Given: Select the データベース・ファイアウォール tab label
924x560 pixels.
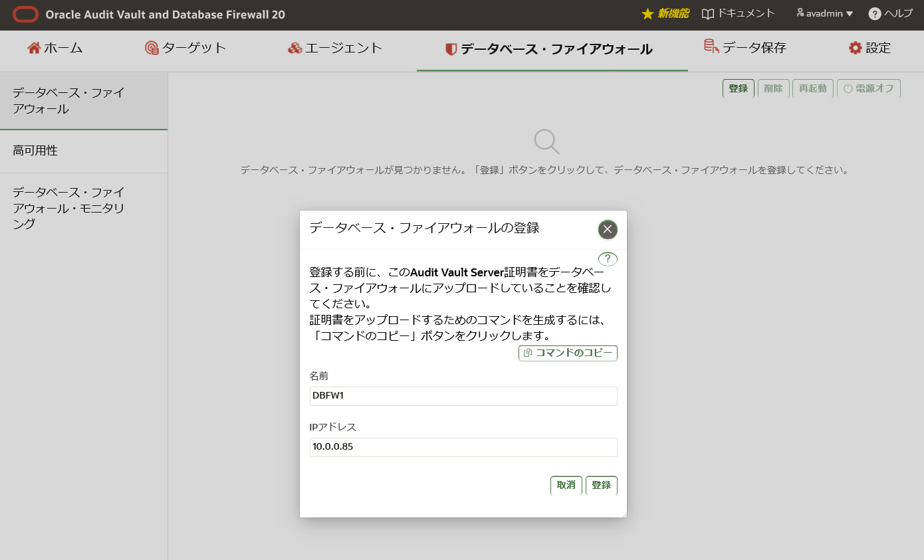Looking at the screenshot, I should pos(556,49).
